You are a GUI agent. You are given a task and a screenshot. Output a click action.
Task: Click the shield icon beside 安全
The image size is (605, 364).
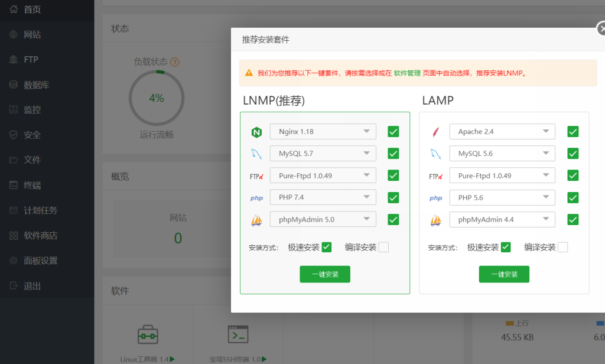click(x=14, y=135)
